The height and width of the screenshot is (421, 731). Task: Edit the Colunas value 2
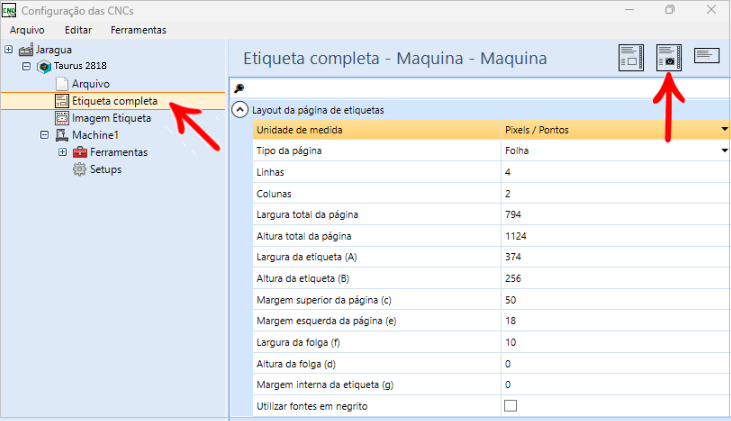pyautogui.click(x=615, y=193)
